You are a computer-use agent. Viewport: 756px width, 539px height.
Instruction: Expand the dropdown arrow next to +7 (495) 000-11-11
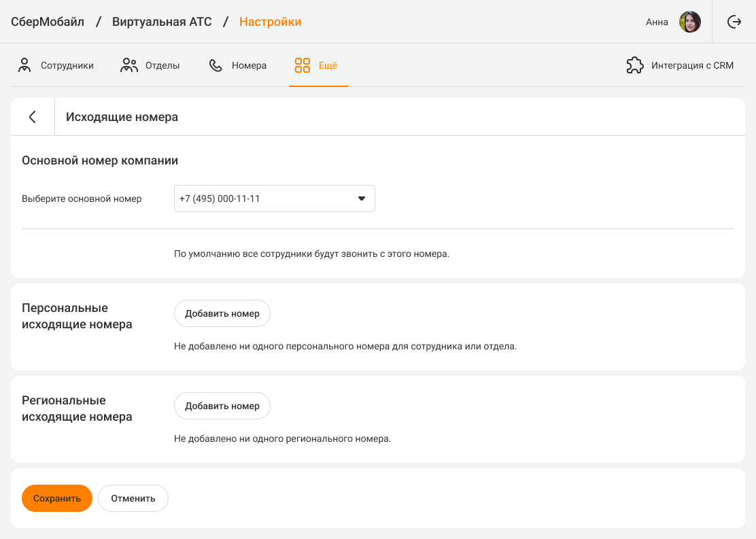(362, 198)
